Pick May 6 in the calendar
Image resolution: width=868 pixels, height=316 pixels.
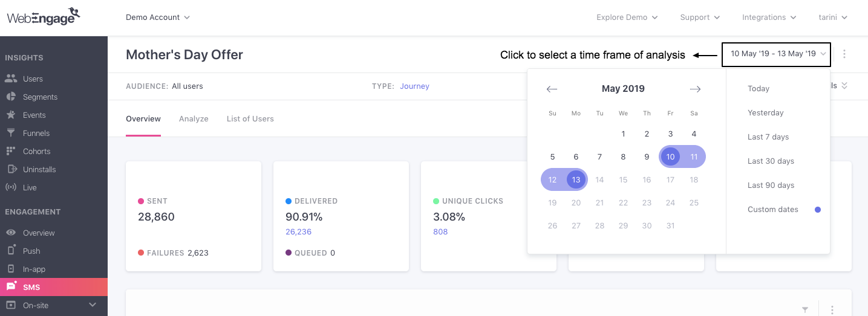click(x=576, y=157)
